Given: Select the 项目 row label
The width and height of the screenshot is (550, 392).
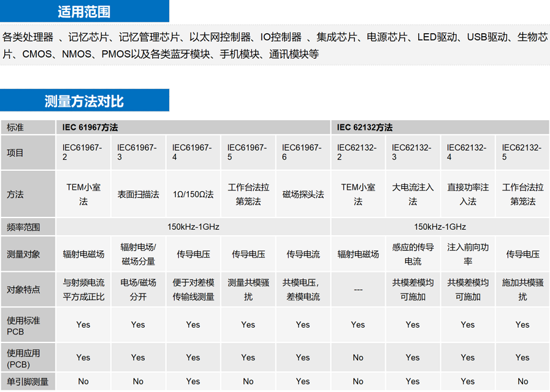Looking at the screenshot, I should (28, 153).
